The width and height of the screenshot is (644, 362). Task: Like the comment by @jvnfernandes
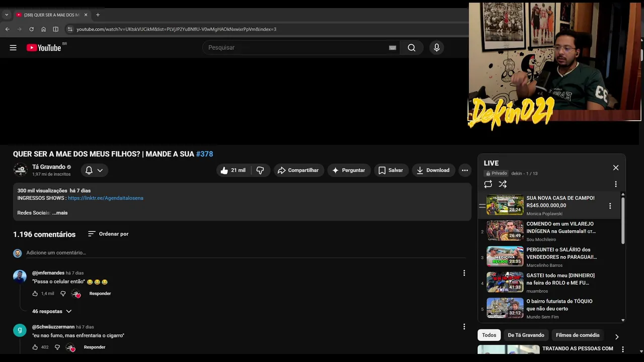coord(35,294)
